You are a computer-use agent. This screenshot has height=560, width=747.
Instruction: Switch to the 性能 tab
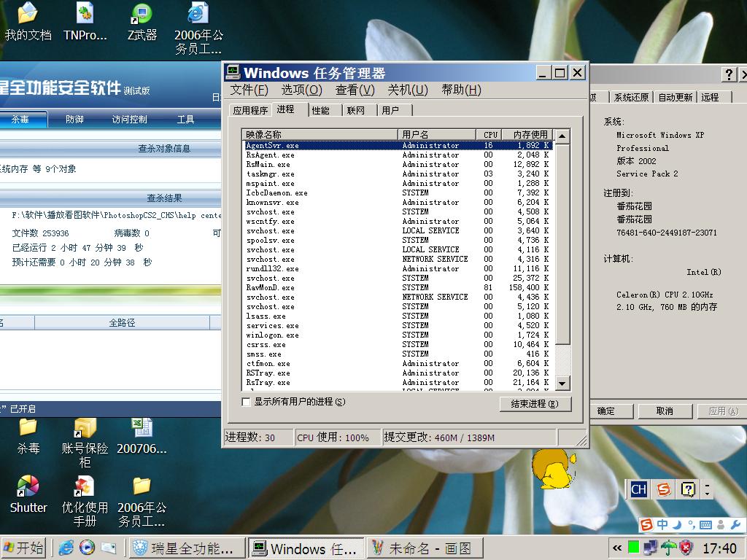(320, 110)
